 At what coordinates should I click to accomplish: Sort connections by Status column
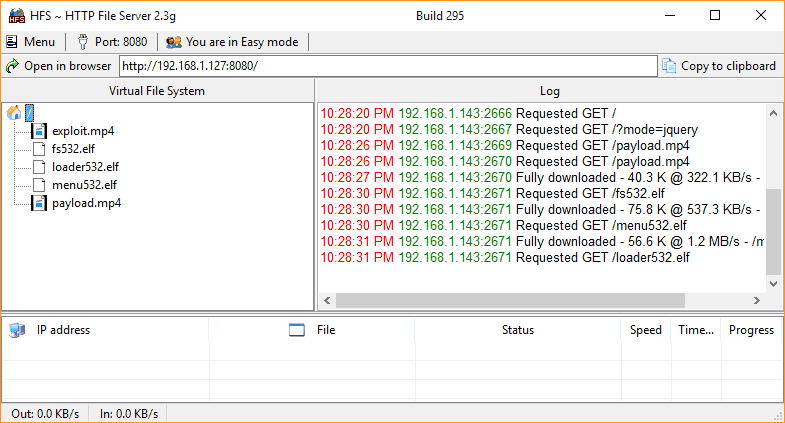518,330
